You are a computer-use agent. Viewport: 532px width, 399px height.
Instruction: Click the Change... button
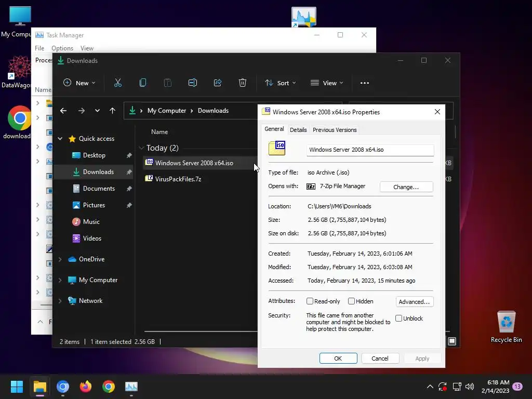[x=406, y=187]
